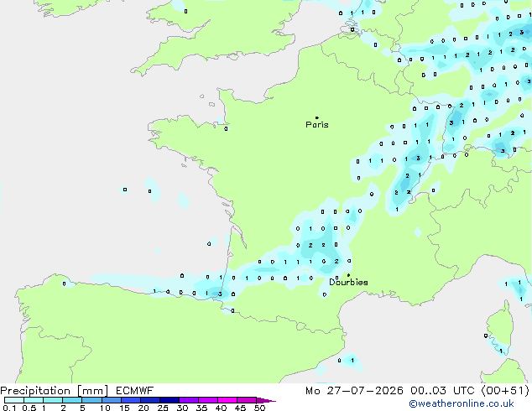The height and width of the screenshot is (411, 532).
Task: Open the weatheronline.co.uk copyright link
Action: coord(462,403)
